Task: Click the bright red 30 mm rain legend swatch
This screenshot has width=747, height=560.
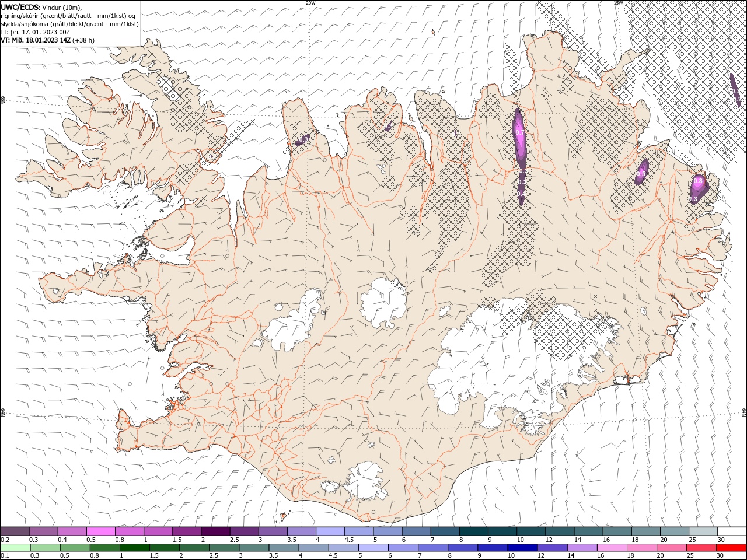Action: coord(731,548)
